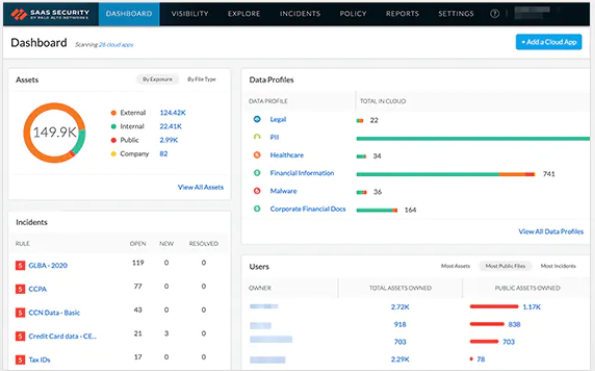Click the Financial Information 741 bar
The image size is (595, 371).
pyautogui.click(x=445, y=174)
